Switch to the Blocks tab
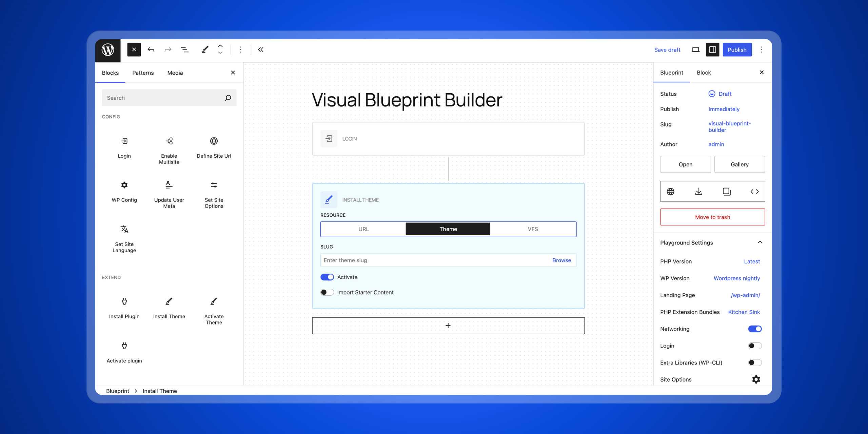The width and height of the screenshot is (868, 434). click(110, 73)
